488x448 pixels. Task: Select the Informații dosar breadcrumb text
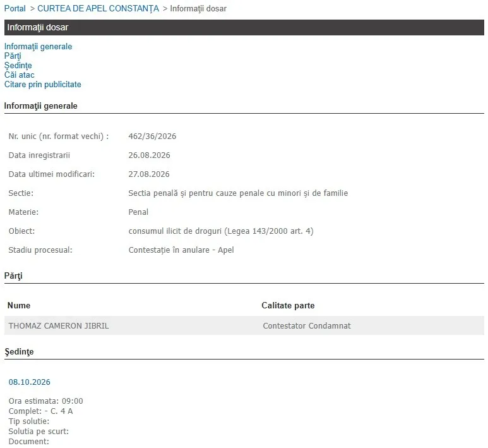tap(198, 8)
